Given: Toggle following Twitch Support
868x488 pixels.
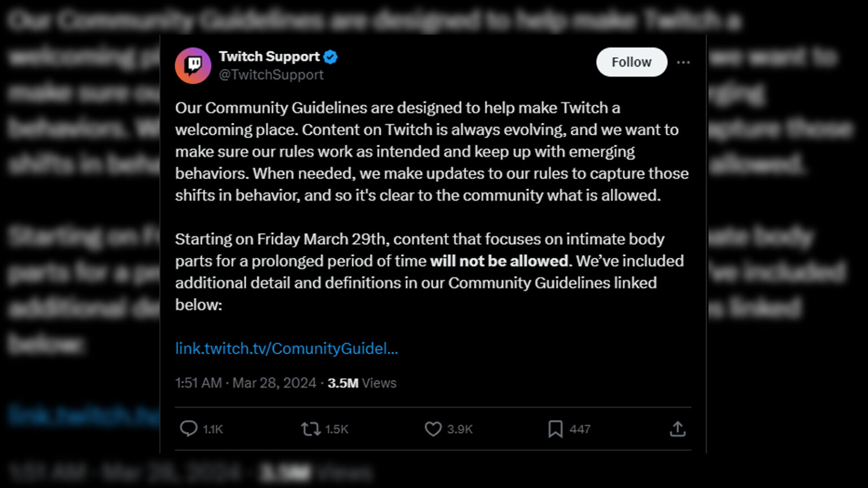Looking at the screenshot, I should pyautogui.click(x=631, y=62).
